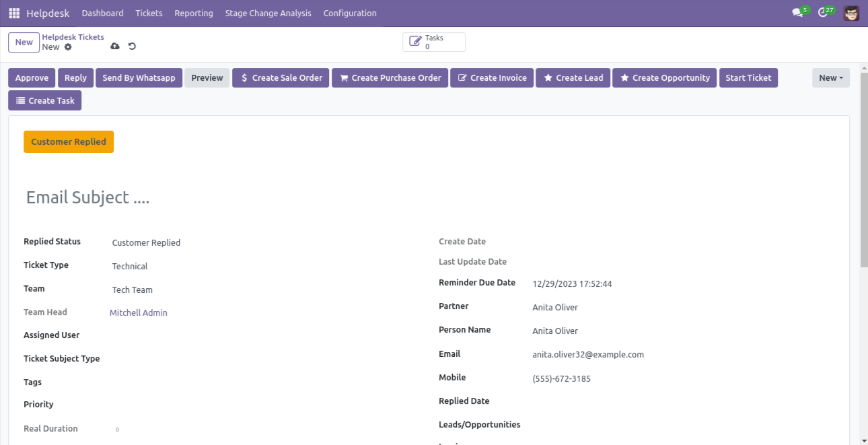Image resolution: width=868 pixels, height=445 pixels.
Task: Click the cloud save icon
Action: (x=115, y=46)
